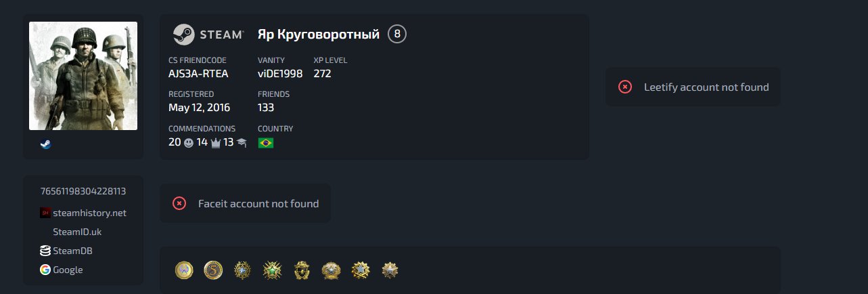The height and width of the screenshot is (294, 868).
Task: Open the steamhistory.net link
Action: (x=90, y=213)
